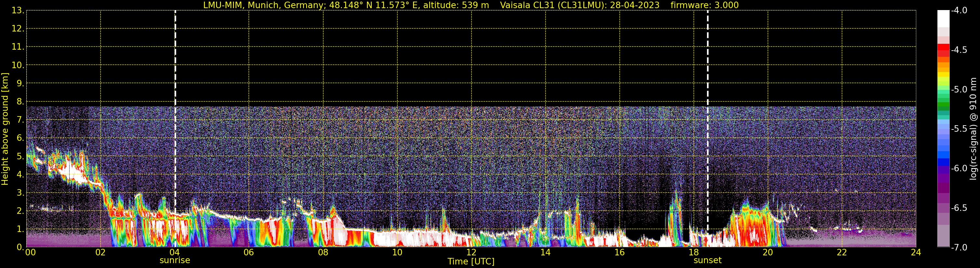980x268 pixels.
Task: Click the time axis tick label '20'
Action: [x=768, y=252]
